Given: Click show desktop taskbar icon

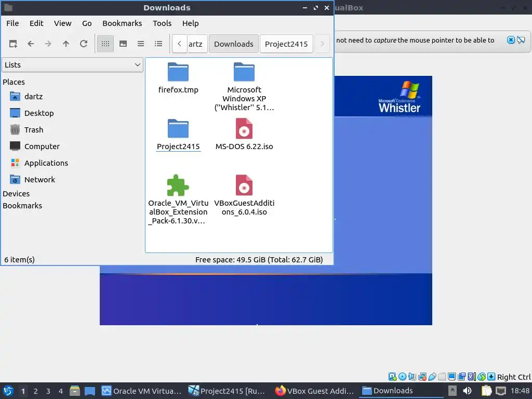Looking at the screenshot, I should coord(89,391).
